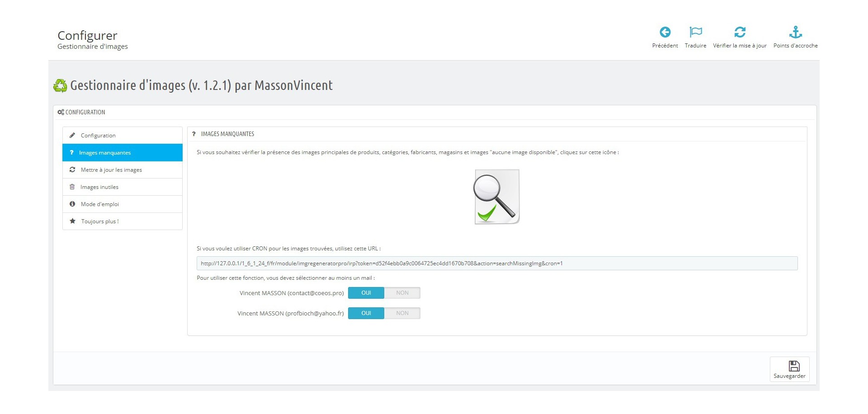Click the Traduire flag icon
This screenshot has height=414, width=868.
tap(695, 32)
